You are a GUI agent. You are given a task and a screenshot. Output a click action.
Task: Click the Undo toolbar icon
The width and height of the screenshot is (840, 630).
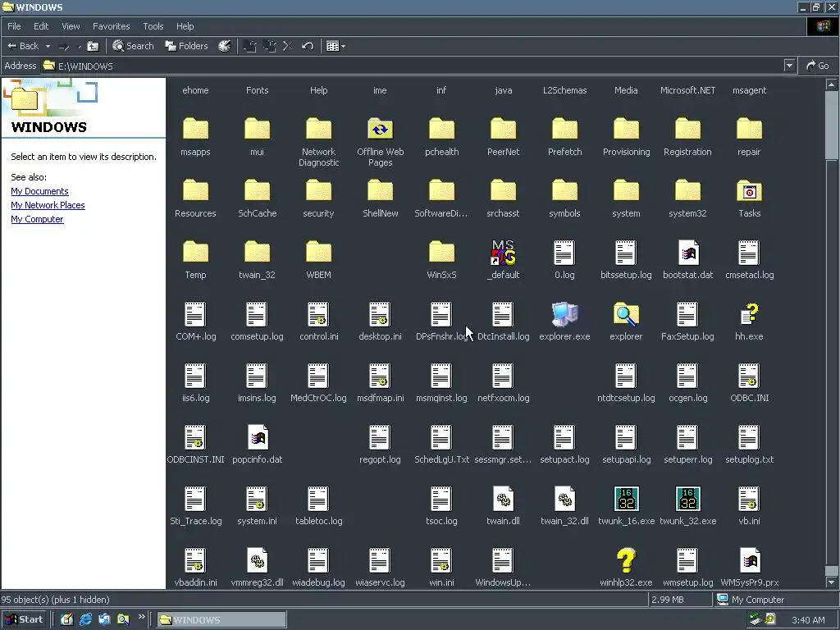(x=307, y=46)
